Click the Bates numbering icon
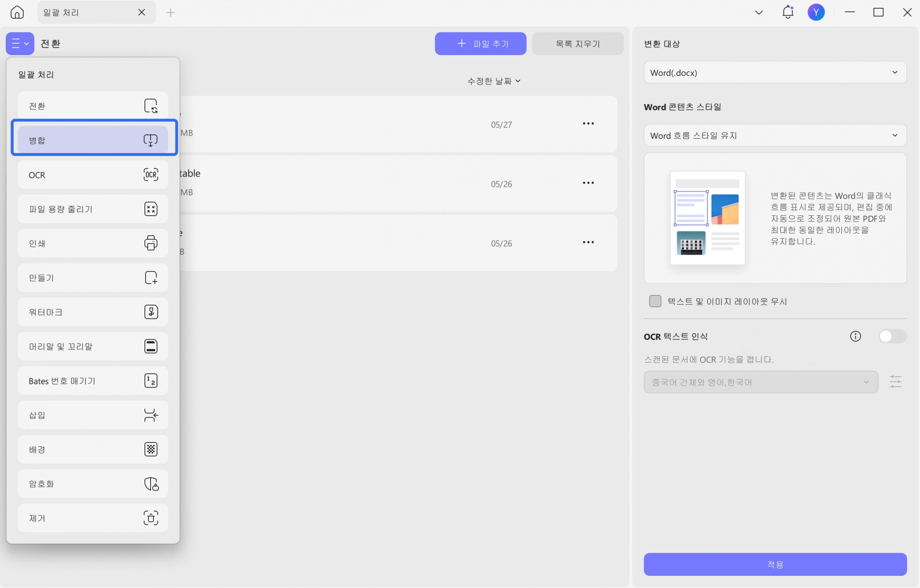Screen dimensions: 920x588 (151, 381)
